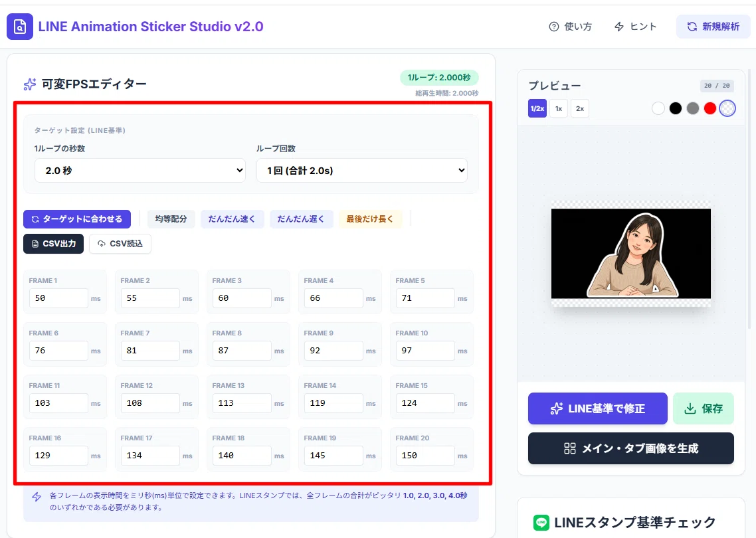Click the FRAME 10 duration field
The width and height of the screenshot is (756, 538).
pyautogui.click(x=425, y=351)
